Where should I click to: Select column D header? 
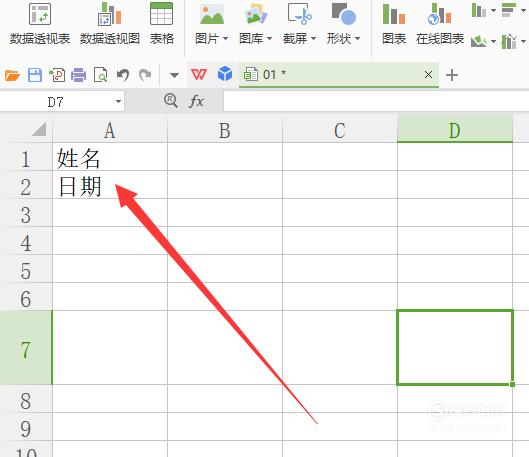pyautogui.click(x=455, y=130)
